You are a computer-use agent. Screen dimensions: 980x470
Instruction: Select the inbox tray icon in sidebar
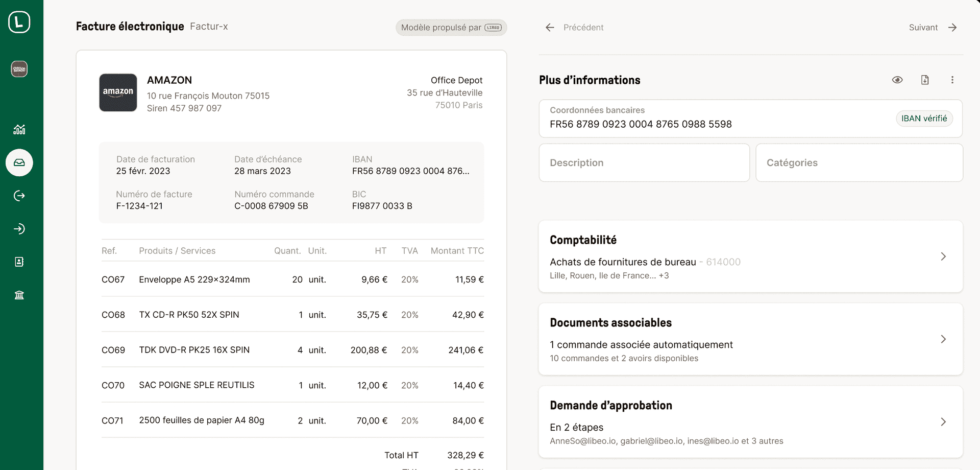[x=19, y=162]
